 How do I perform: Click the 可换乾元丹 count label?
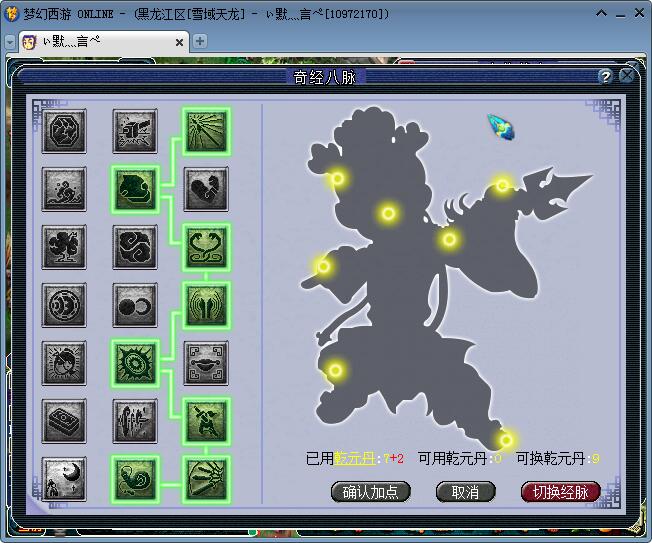click(558, 458)
